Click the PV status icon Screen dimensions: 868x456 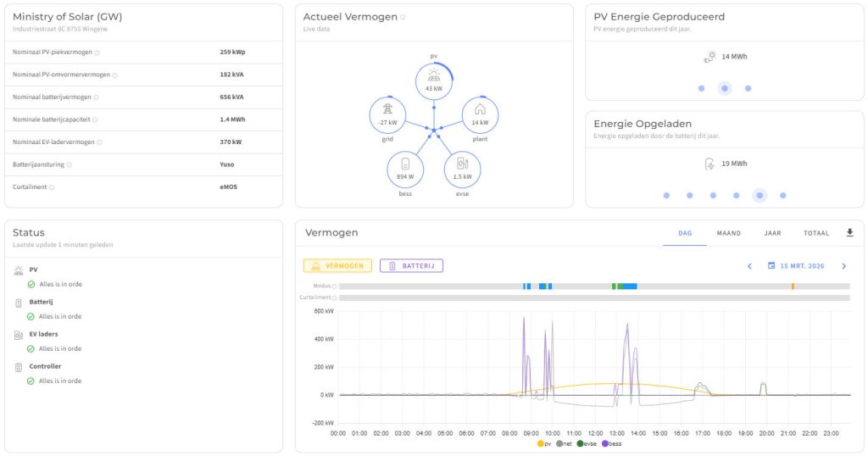19,270
